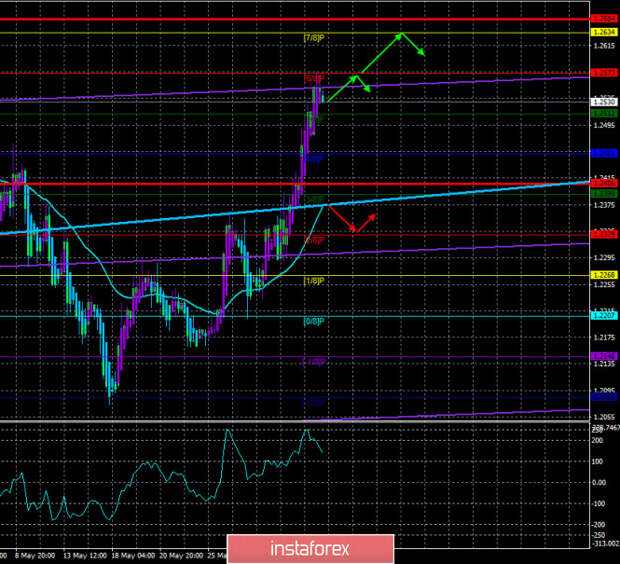Click the yellow 1.2268 price label

point(603,276)
